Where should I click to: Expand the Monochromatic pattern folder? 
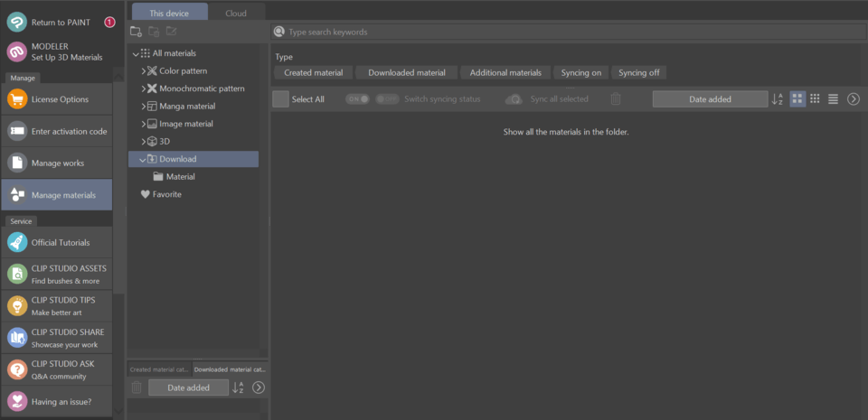click(x=144, y=89)
